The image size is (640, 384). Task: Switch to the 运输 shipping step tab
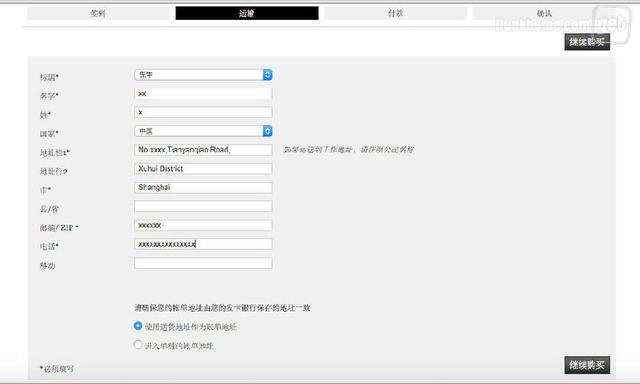(247, 13)
